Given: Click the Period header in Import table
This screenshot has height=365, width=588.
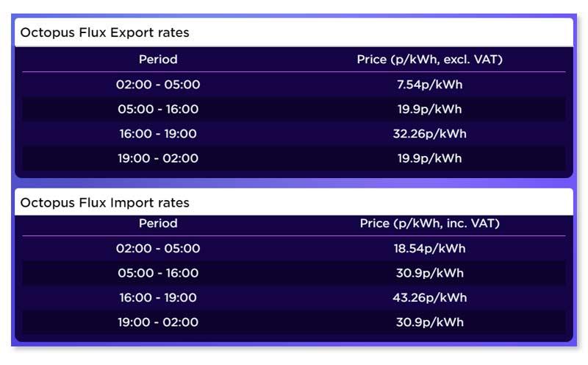Looking at the screenshot, I should pos(158,224).
